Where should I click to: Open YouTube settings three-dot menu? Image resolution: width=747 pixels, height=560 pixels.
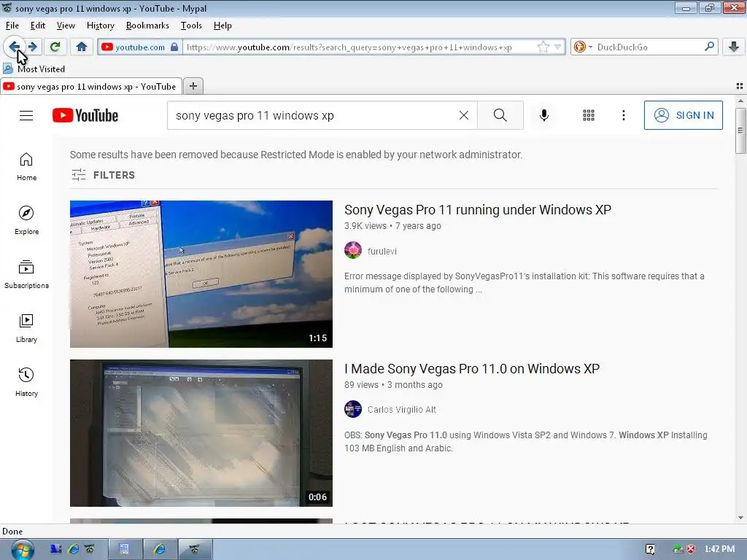click(623, 115)
